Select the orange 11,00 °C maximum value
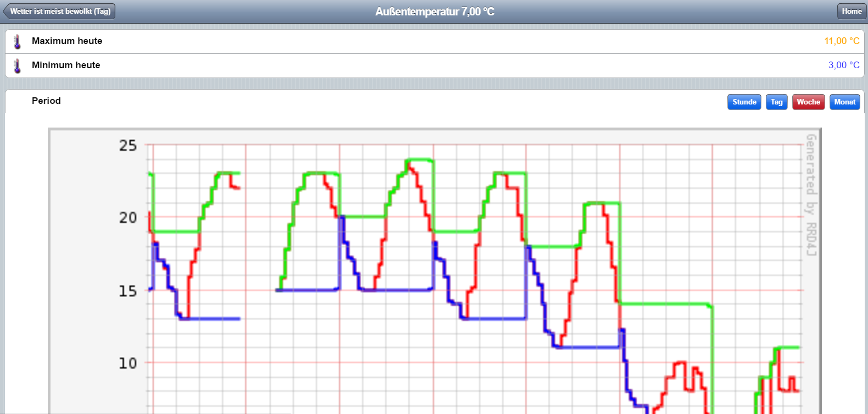 tap(841, 41)
